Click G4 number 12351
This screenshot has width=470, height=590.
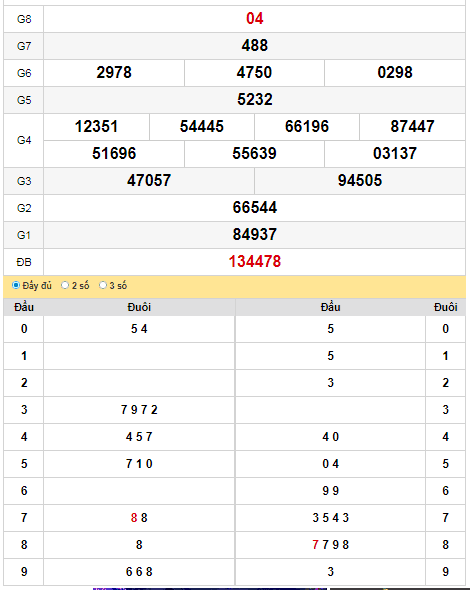click(96, 126)
